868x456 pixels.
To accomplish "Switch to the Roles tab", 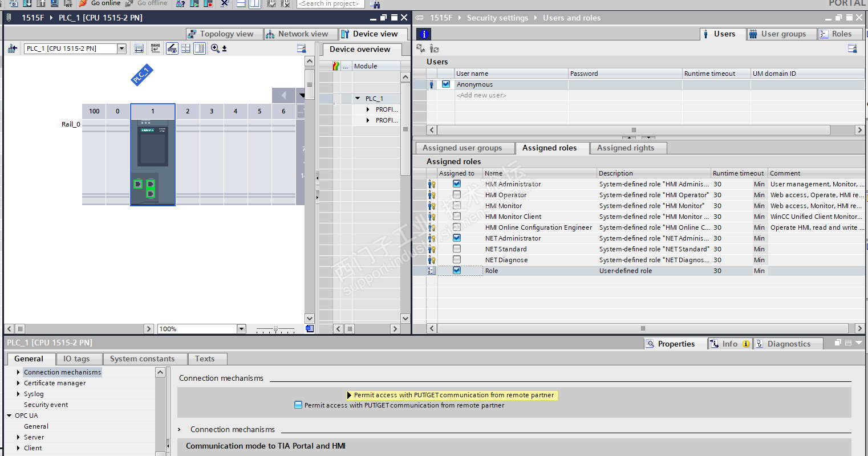I will [x=840, y=34].
